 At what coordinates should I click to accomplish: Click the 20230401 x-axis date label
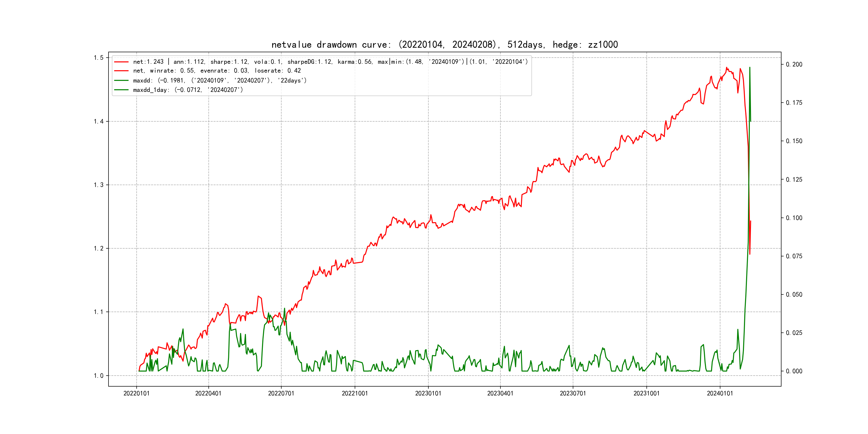500,393
